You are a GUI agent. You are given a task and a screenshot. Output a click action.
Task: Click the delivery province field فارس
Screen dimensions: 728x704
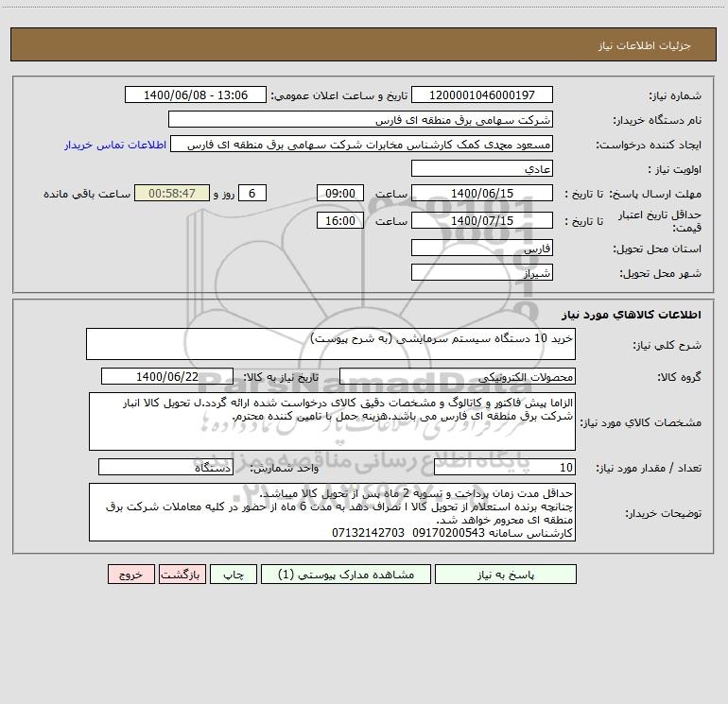coord(482,248)
